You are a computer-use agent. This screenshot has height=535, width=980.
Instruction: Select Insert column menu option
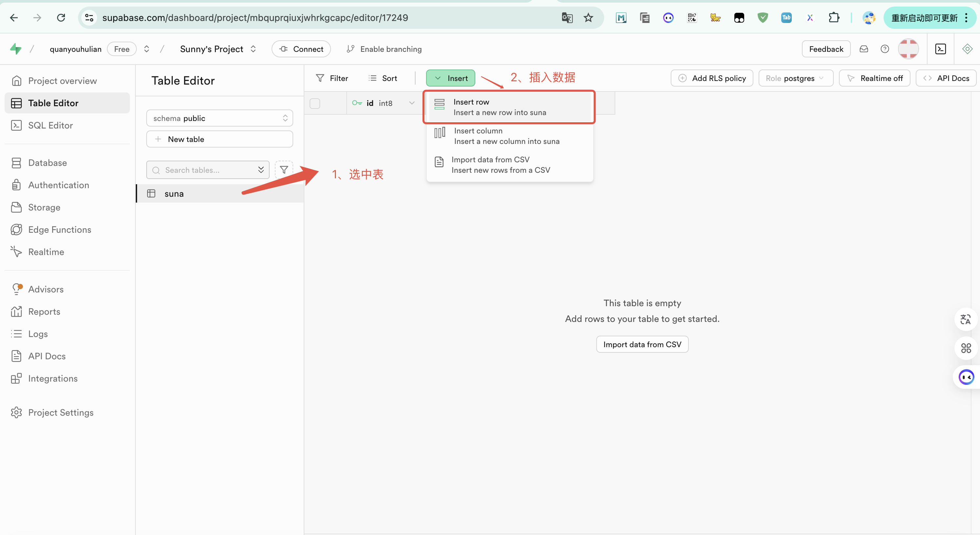click(x=509, y=136)
